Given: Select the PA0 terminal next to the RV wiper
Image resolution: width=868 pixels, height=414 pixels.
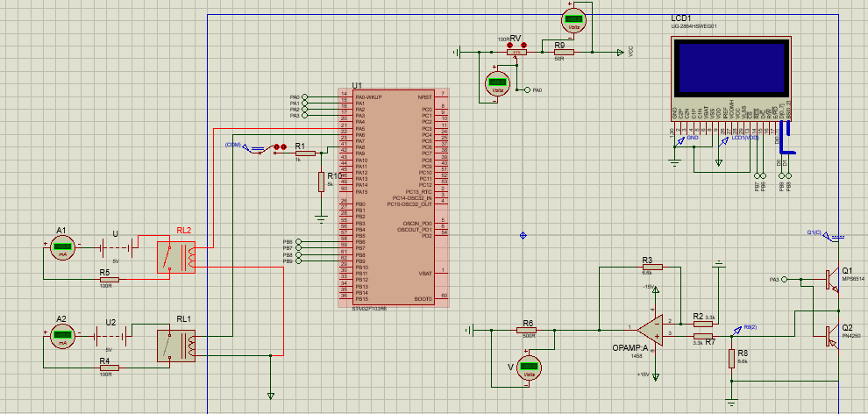Looking at the screenshot, I should [x=527, y=89].
